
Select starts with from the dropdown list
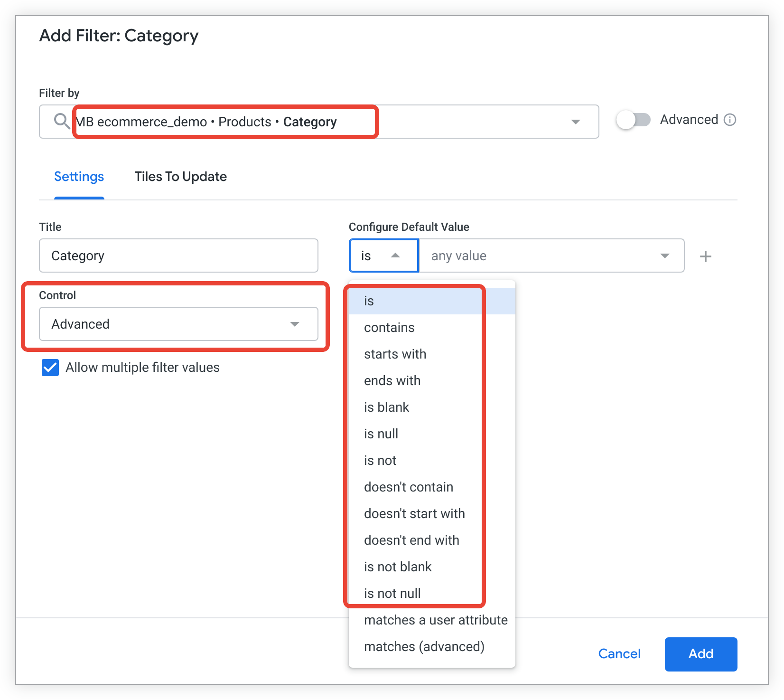[395, 354]
